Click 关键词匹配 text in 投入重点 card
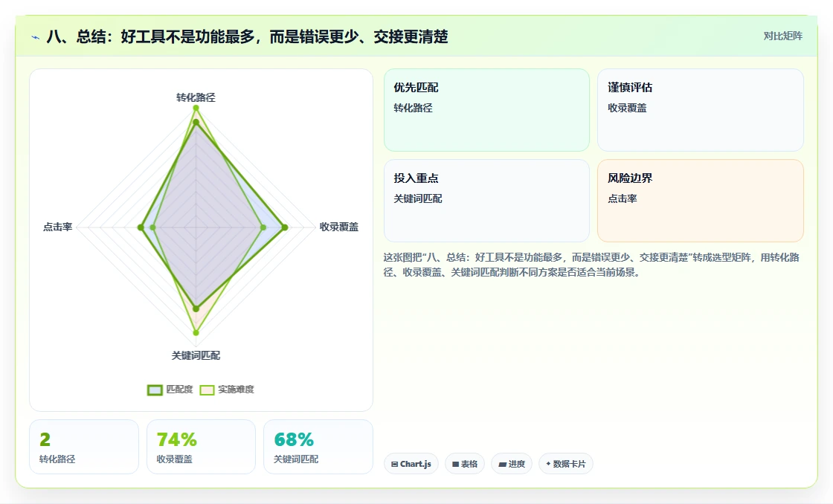Screen dimensions: 833x504 pyautogui.click(x=417, y=199)
